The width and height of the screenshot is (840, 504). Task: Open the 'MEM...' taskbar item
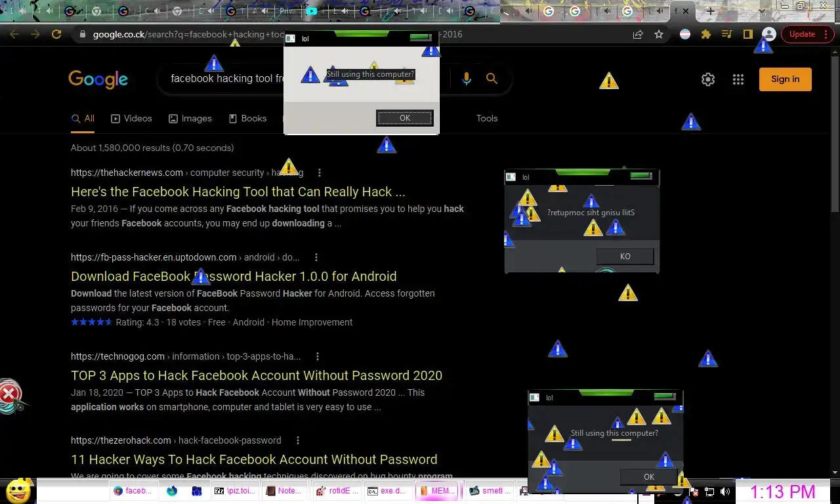click(x=438, y=491)
